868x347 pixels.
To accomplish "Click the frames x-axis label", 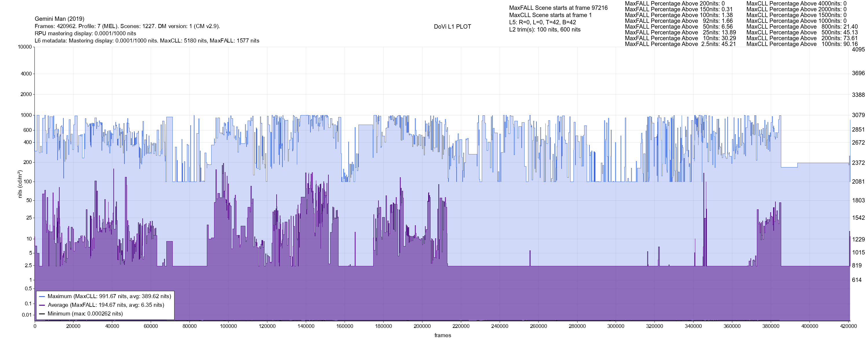I will pyautogui.click(x=442, y=335).
